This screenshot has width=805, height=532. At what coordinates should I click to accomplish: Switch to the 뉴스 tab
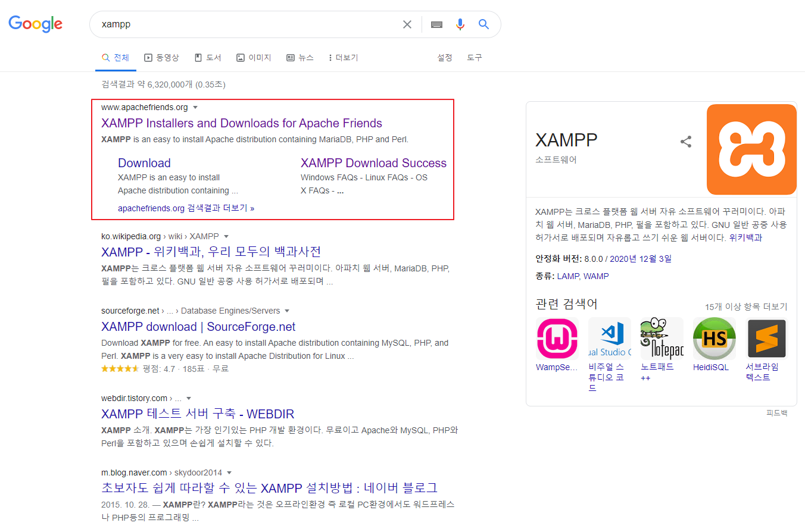pyautogui.click(x=300, y=58)
